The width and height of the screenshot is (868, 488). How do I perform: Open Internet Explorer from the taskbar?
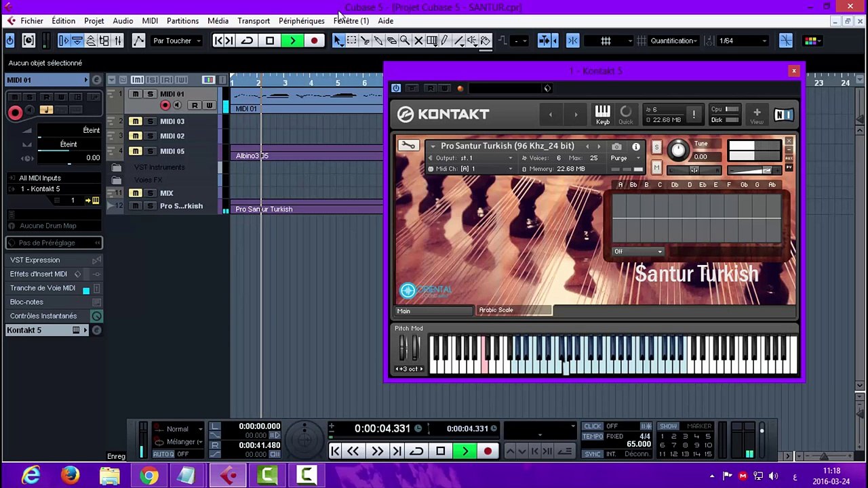31,475
